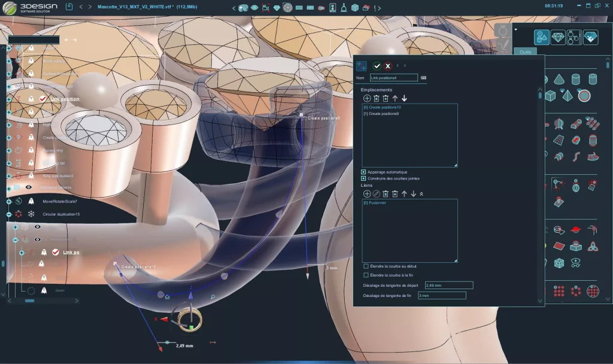Uncheck Construire des courbes jointes
This screenshot has height=364, width=613.
coord(363,178)
